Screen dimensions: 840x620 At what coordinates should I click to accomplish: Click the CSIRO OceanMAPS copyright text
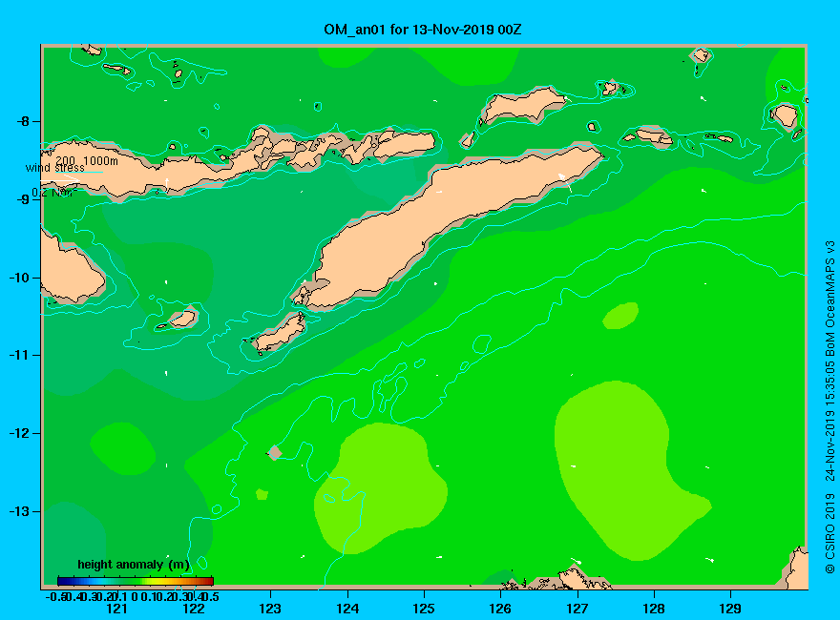pyautogui.click(x=829, y=407)
